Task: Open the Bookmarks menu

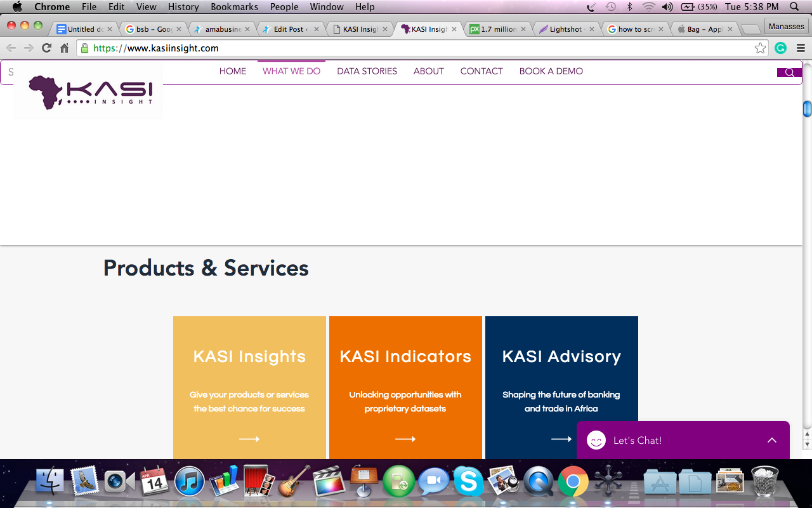Action: point(234,7)
